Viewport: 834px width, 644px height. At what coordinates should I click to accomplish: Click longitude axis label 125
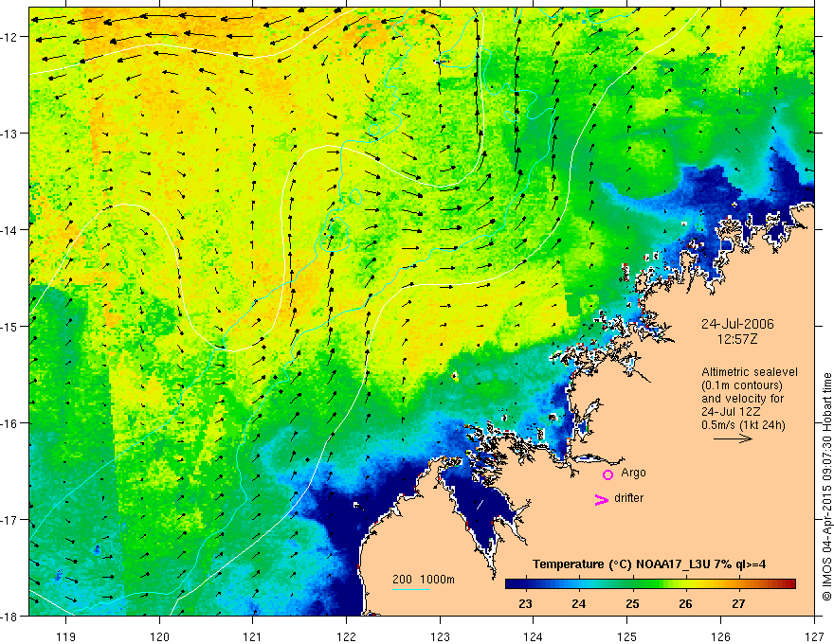627,636
